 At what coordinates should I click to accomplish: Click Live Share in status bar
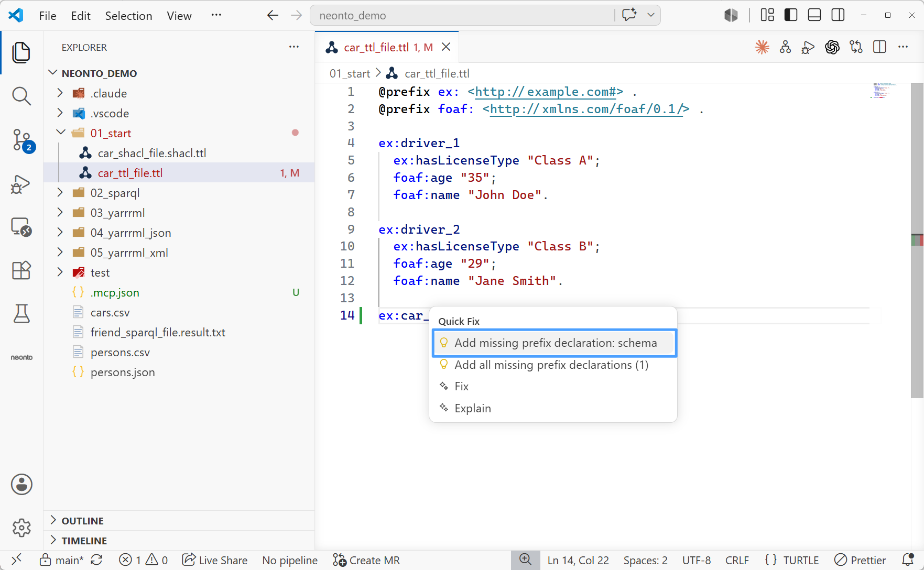[215, 560]
